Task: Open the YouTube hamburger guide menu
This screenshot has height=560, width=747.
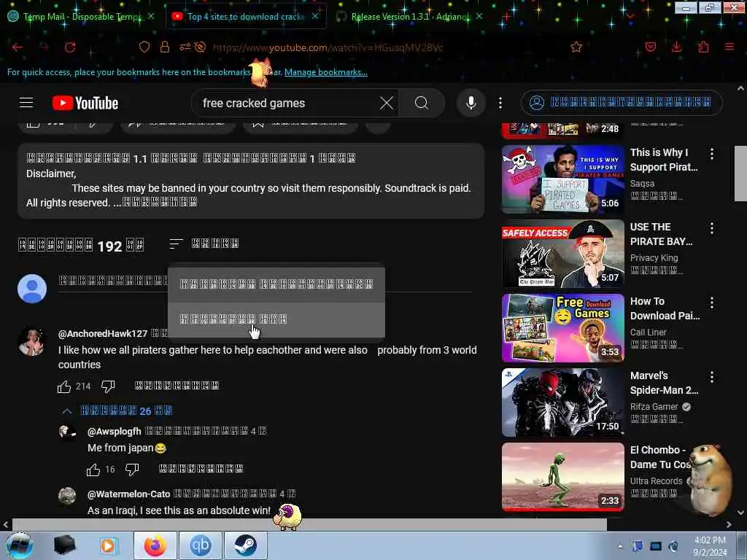Action: 26,102
